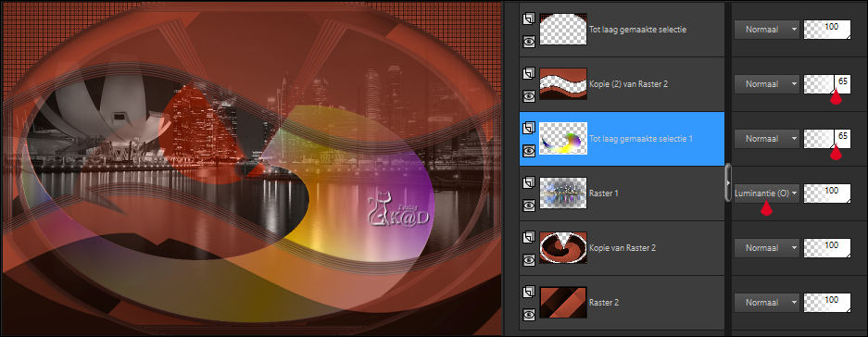Click the opacity slider of Tot laag gemaakte selectie 1

(827, 138)
